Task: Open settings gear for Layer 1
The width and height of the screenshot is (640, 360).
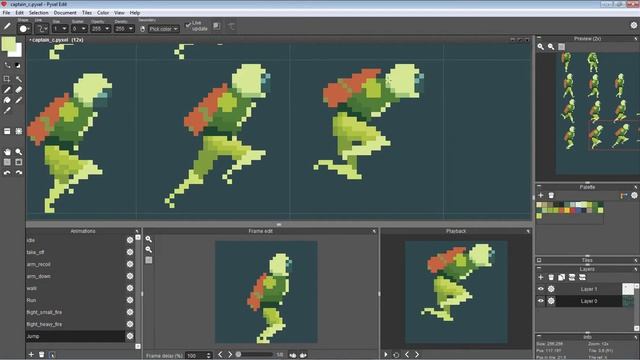Action: point(551,289)
